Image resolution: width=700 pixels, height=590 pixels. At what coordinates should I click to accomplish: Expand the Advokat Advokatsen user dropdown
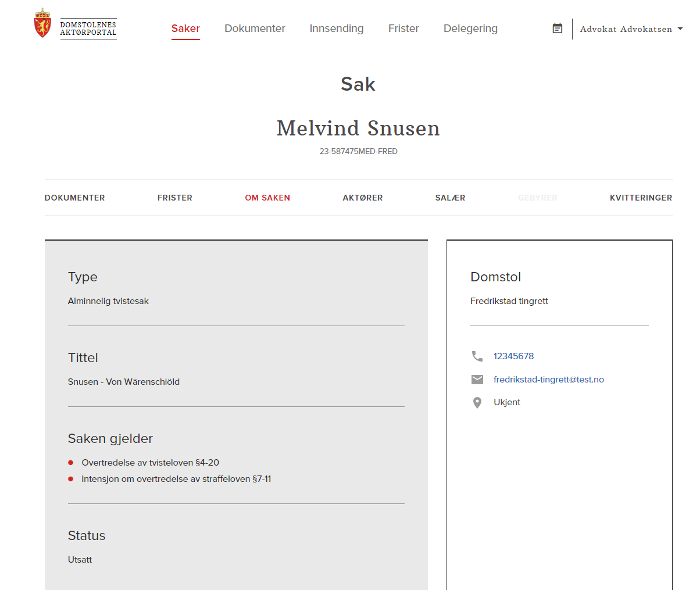[631, 29]
